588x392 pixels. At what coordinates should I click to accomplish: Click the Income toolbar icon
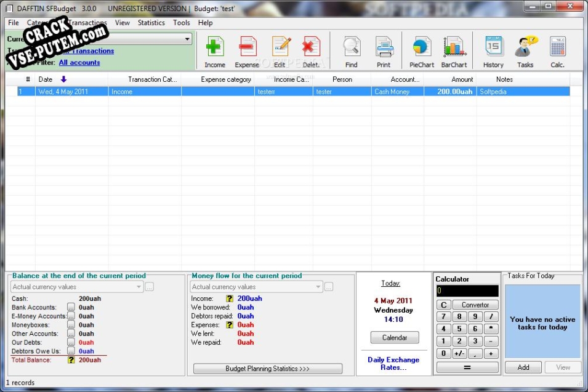(215, 51)
